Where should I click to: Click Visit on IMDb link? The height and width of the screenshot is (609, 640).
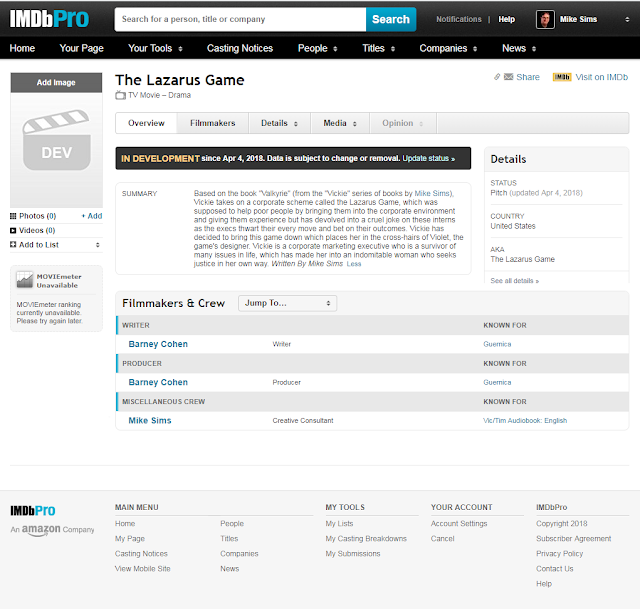tap(601, 77)
